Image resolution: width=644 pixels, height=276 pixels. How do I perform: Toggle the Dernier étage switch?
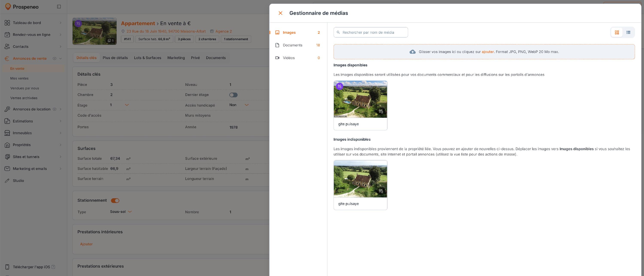click(234, 95)
